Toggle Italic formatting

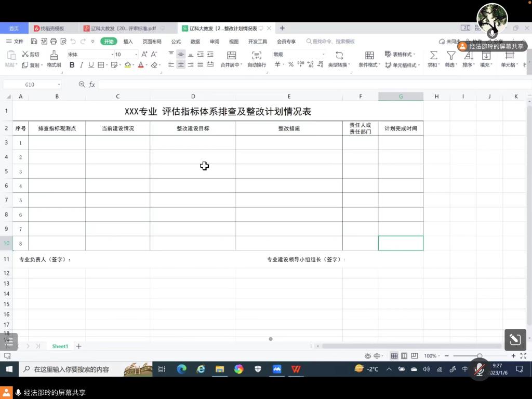pyautogui.click(x=82, y=65)
